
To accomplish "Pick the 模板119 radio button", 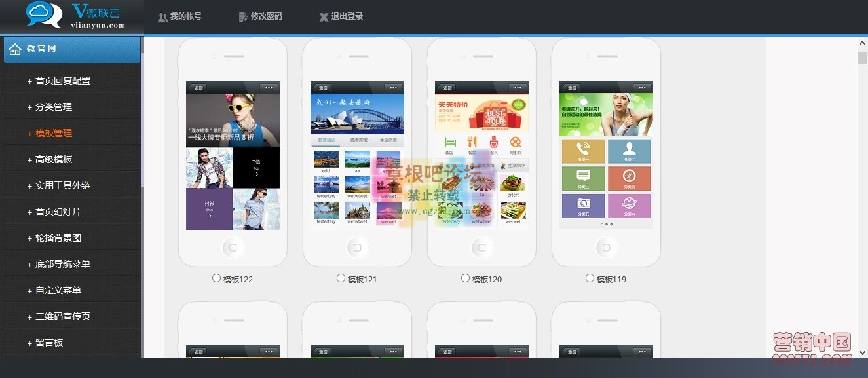I will pos(590,278).
